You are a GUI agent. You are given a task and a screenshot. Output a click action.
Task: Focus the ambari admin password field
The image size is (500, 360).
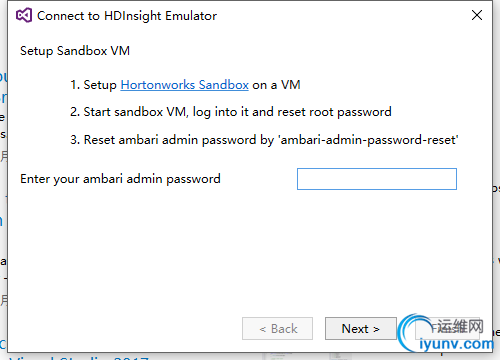tap(377, 179)
